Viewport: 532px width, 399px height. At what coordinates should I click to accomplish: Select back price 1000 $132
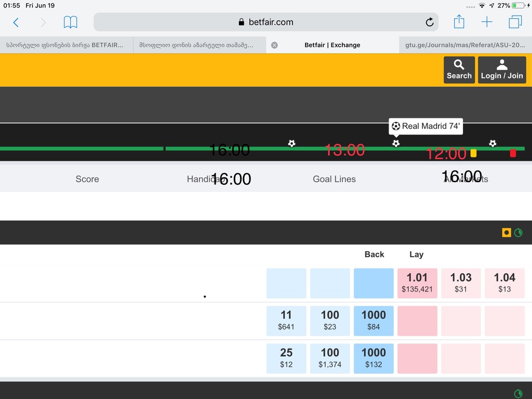(374, 358)
